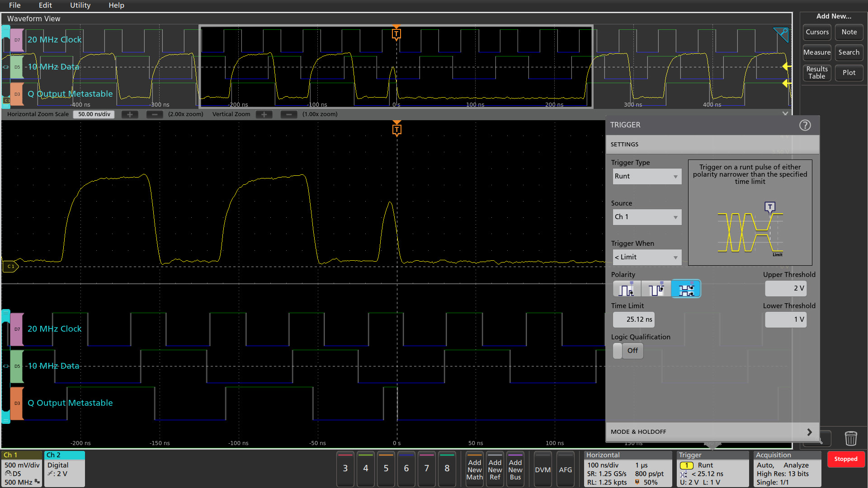Click the positive polarity trigger icon
The image size is (868, 488).
tap(626, 289)
